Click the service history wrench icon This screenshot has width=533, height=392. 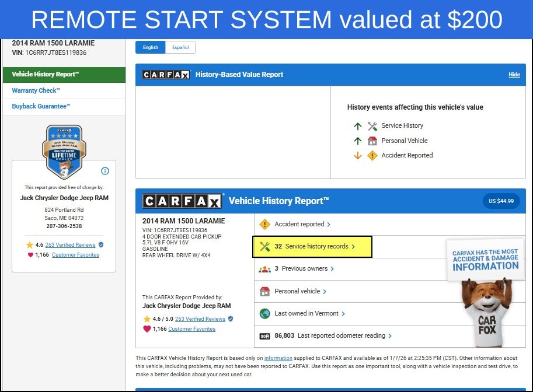264,246
